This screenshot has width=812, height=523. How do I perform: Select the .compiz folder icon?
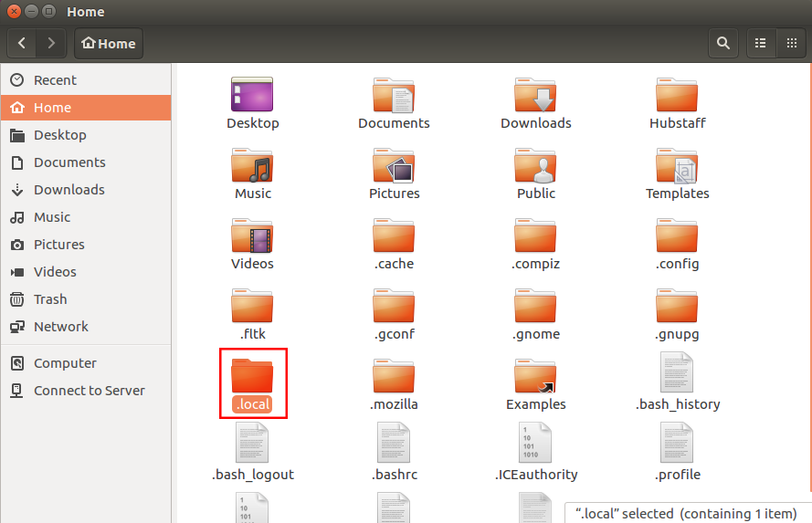[x=535, y=235]
